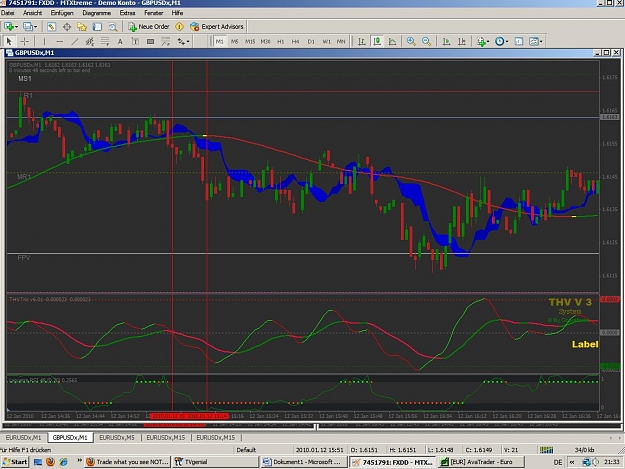Open the Diagramme menu
Screen dimensions: 625x469
[96, 13]
